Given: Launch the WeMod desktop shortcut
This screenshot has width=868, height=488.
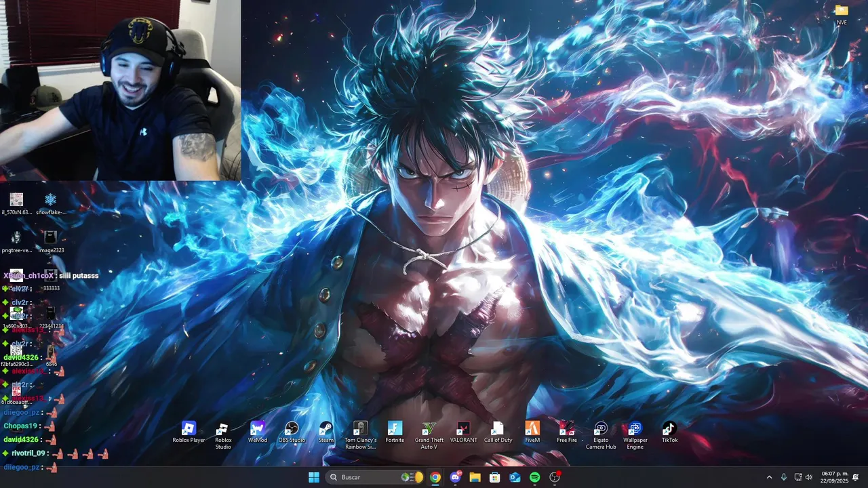Looking at the screenshot, I should tap(258, 432).
